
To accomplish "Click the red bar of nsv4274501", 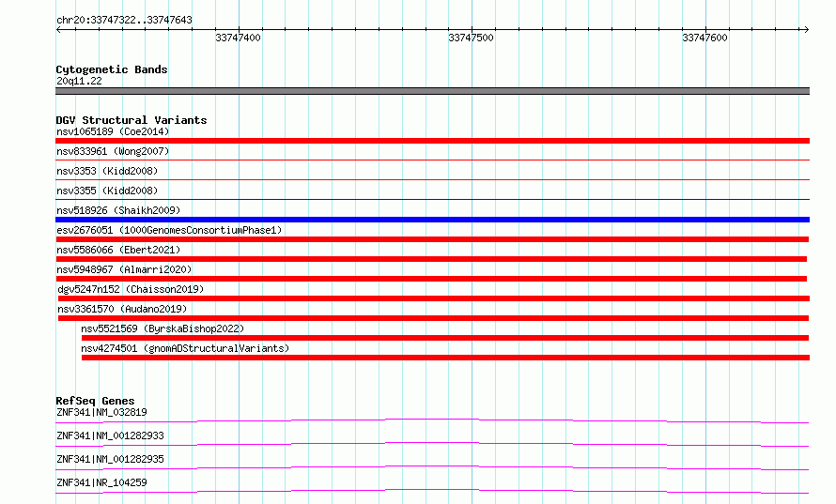I will (x=445, y=358).
